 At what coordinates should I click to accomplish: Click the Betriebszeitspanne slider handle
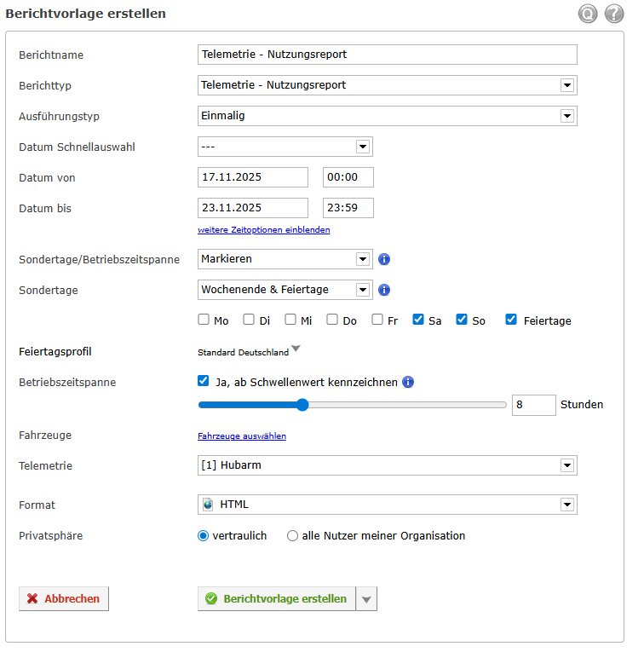pyautogui.click(x=302, y=405)
